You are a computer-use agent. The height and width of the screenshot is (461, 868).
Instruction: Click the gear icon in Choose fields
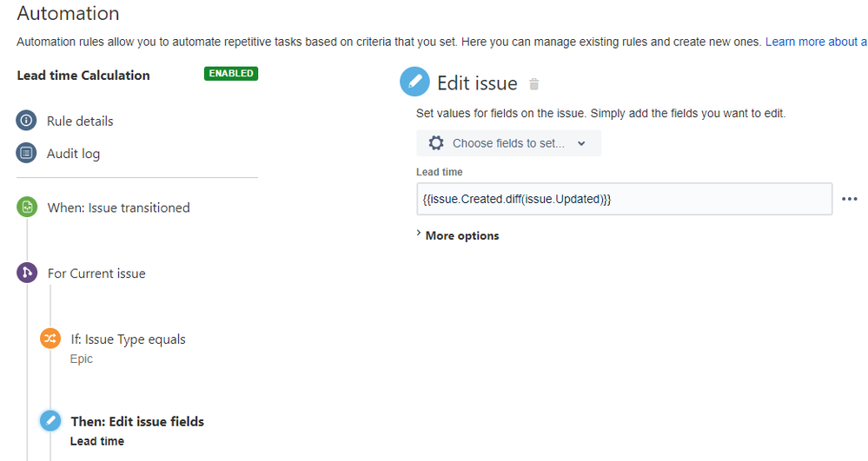pyautogui.click(x=436, y=142)
